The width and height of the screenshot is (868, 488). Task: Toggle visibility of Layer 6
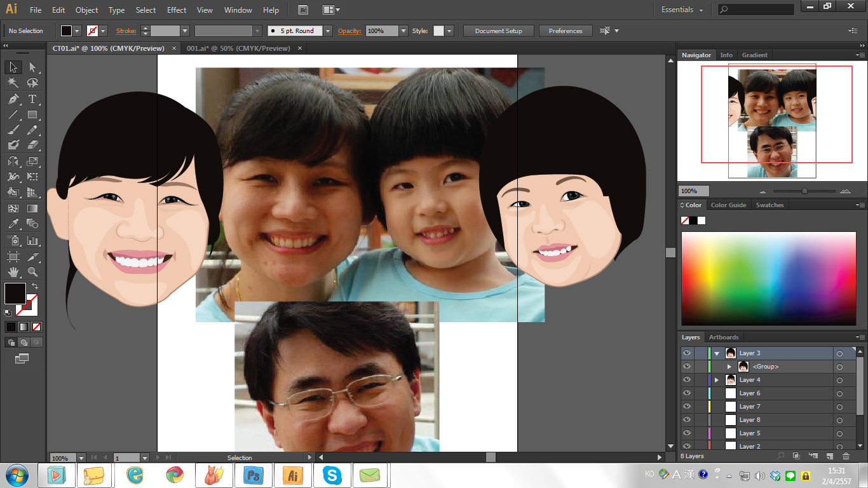(x=686, y=393)
